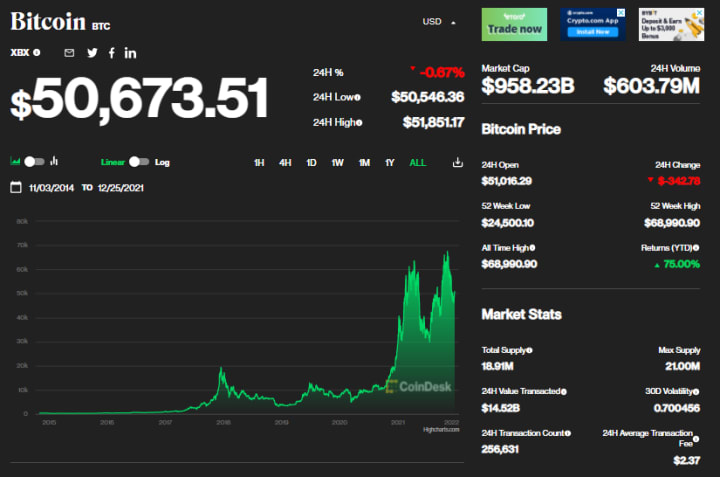Image resolution: width=720 pixels, height=477 pixels.
Task: Share Bitcoin page on Twitter
Action: pyautogui.click(x=92, y=53)
